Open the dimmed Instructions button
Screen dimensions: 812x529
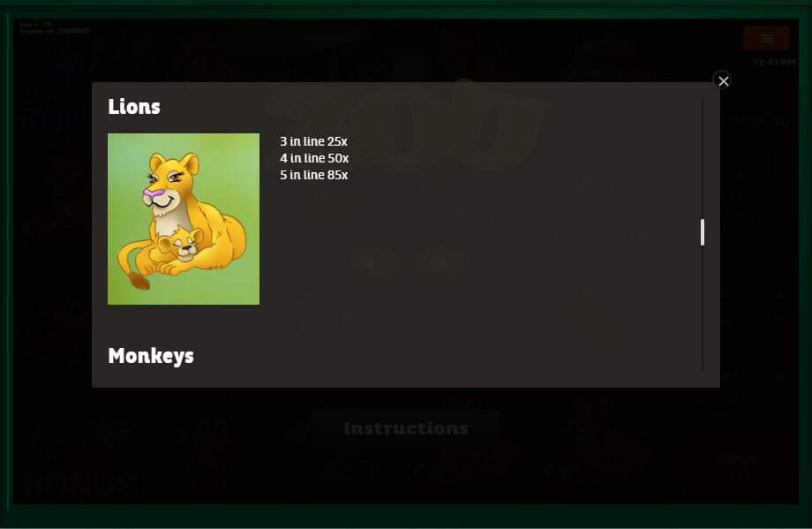(406, 428)
